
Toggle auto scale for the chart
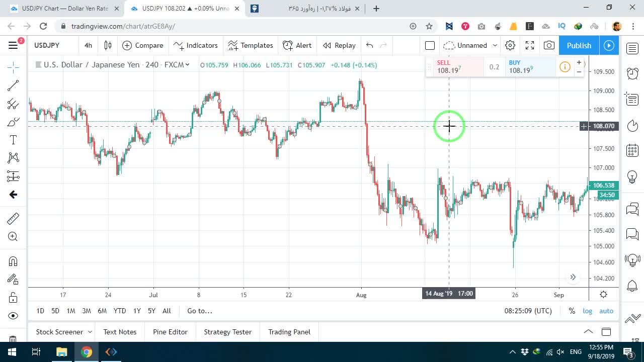coord(606,311)
